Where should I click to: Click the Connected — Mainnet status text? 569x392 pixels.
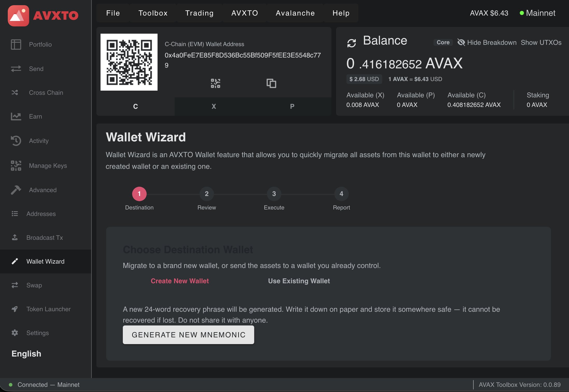click(x=48, y=384)
